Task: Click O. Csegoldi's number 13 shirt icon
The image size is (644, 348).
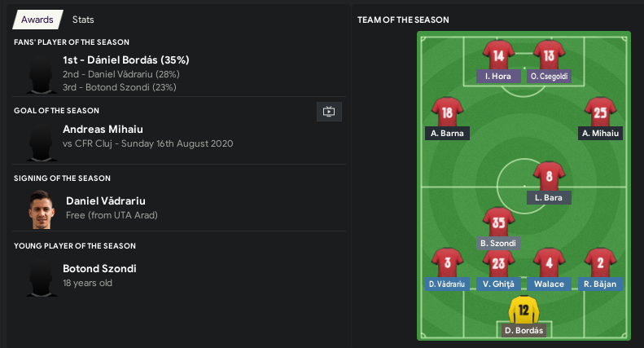Action: pyautogui.click(x=549, y=55)
